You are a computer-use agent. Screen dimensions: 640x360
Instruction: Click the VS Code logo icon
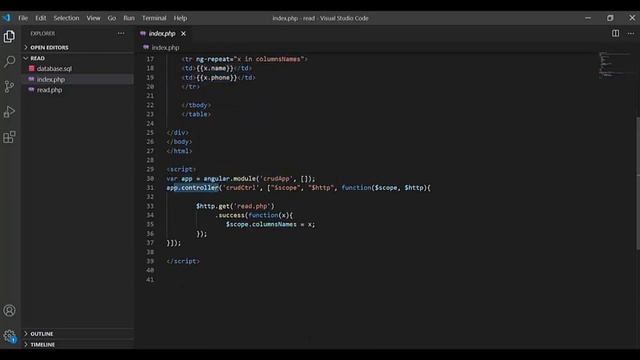(6, 18)
